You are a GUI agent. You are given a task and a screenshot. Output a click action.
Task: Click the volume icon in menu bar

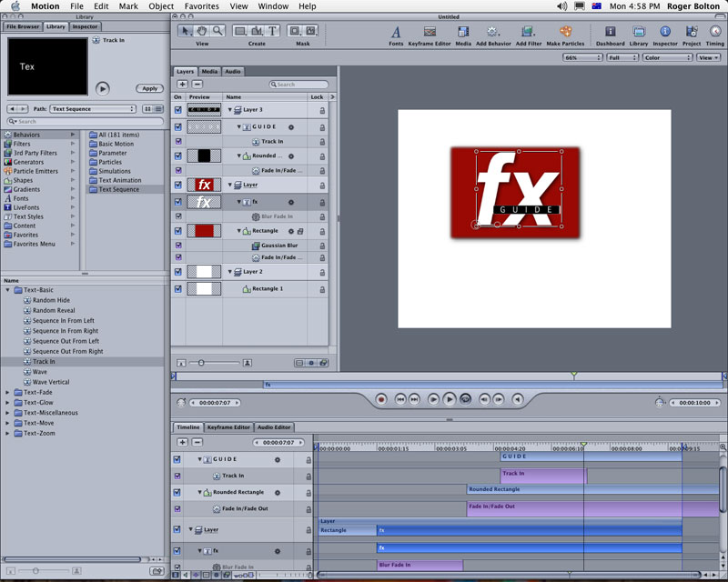coord(561,6)
